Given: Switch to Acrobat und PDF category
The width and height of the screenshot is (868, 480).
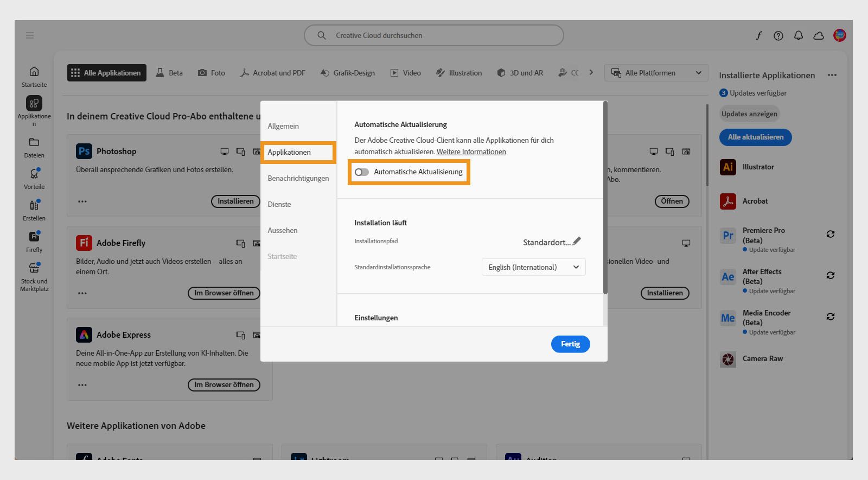Looking at the screenshot, I should pyautogui.click(x=273, y=73).
